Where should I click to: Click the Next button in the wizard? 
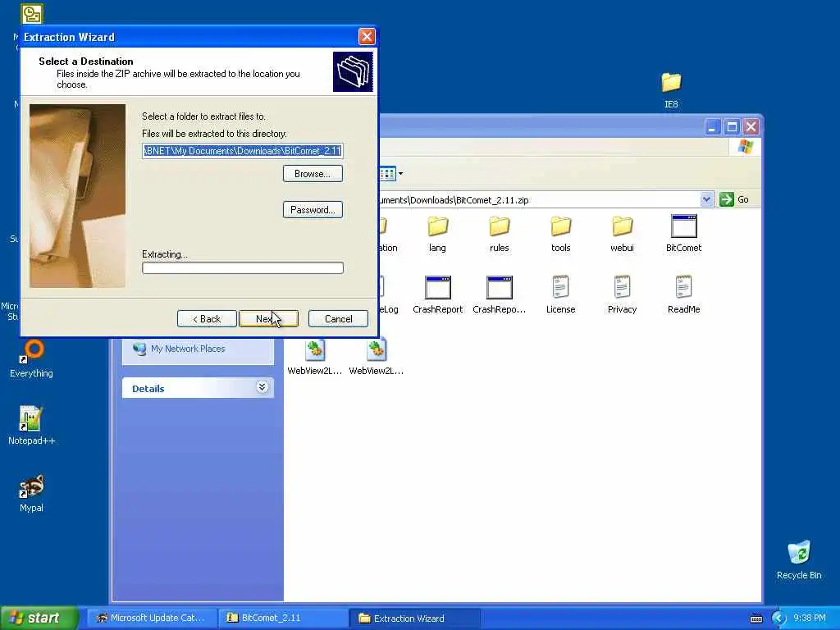[268, 319]
